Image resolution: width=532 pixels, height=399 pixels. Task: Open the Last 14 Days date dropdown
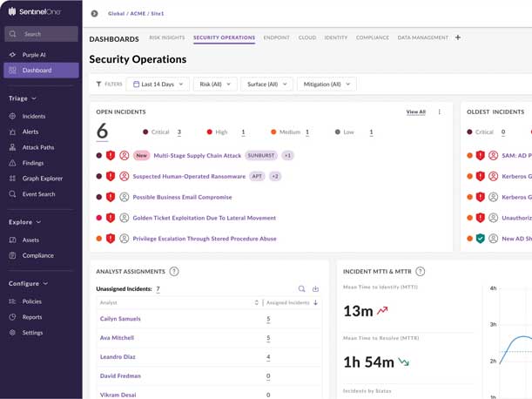click(x=158, y=85)
